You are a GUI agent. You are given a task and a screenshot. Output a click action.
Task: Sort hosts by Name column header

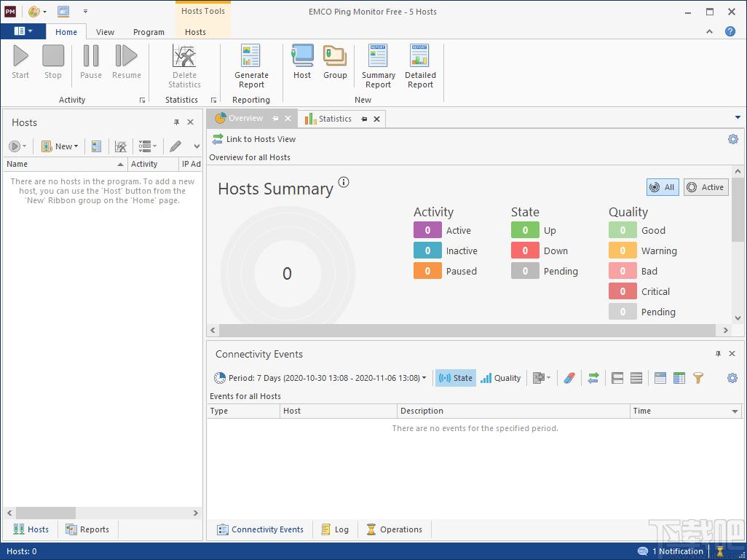pos(66,164)
